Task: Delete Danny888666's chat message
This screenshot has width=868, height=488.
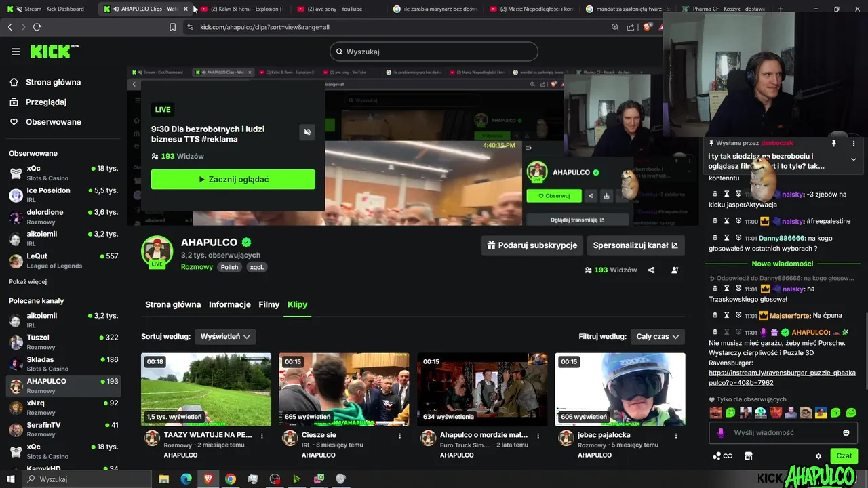Action: click(714, 238)
